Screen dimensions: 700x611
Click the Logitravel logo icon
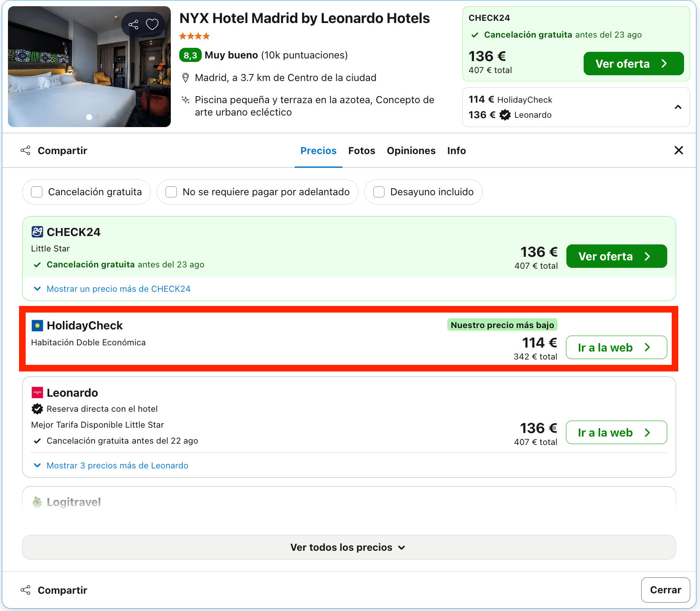point(37,502)
